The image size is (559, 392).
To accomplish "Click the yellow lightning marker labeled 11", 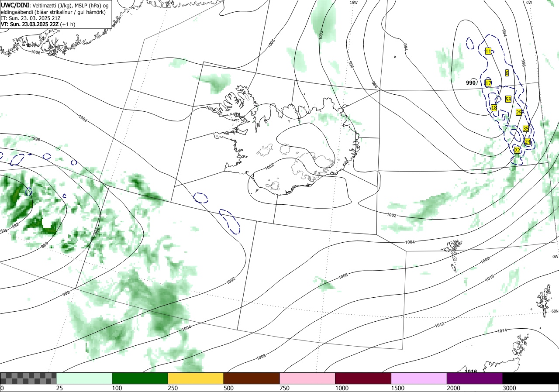I will coord(488,51).
